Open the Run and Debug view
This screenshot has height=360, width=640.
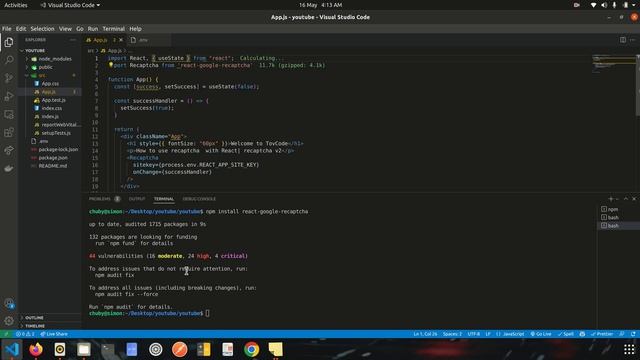[x=9, y=96]
